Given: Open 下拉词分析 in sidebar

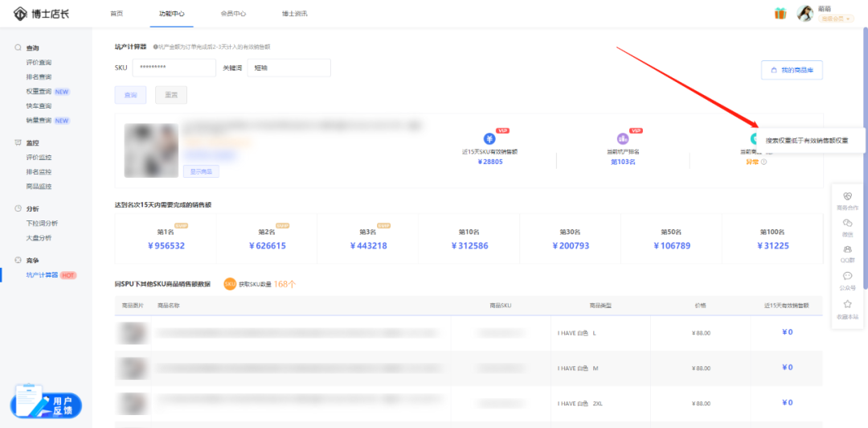Looking at the screenshot, I should pyautogui.click(x=42, y=224).
